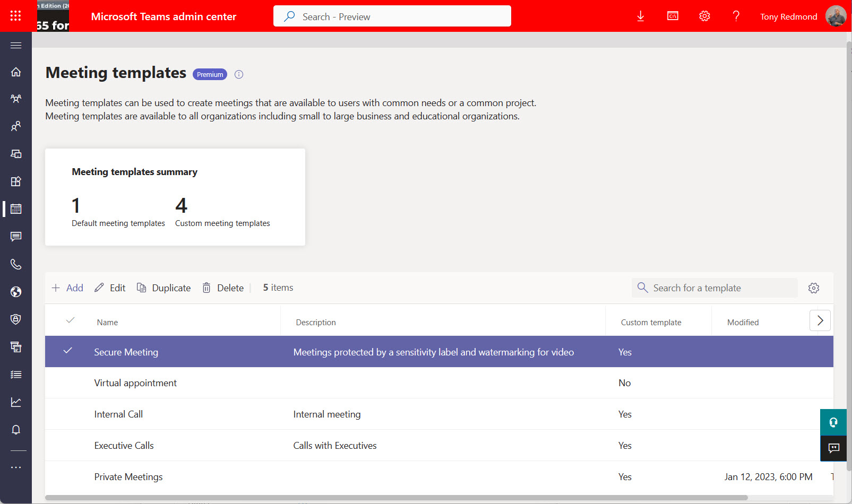
Task: Click Duplicate in the template toolbar
Action: (x=163, y=288)
